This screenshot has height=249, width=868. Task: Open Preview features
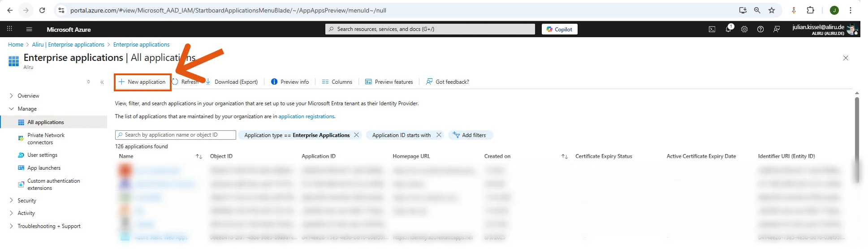click(389, 82)
